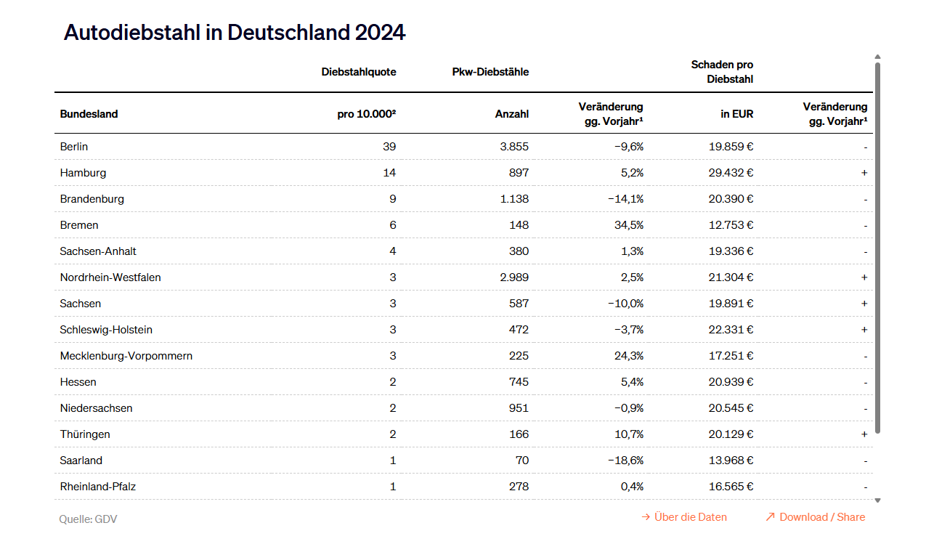
Task: Click the scrollbar up arrow
Action: pyautogui.click(x=877, y=57)
